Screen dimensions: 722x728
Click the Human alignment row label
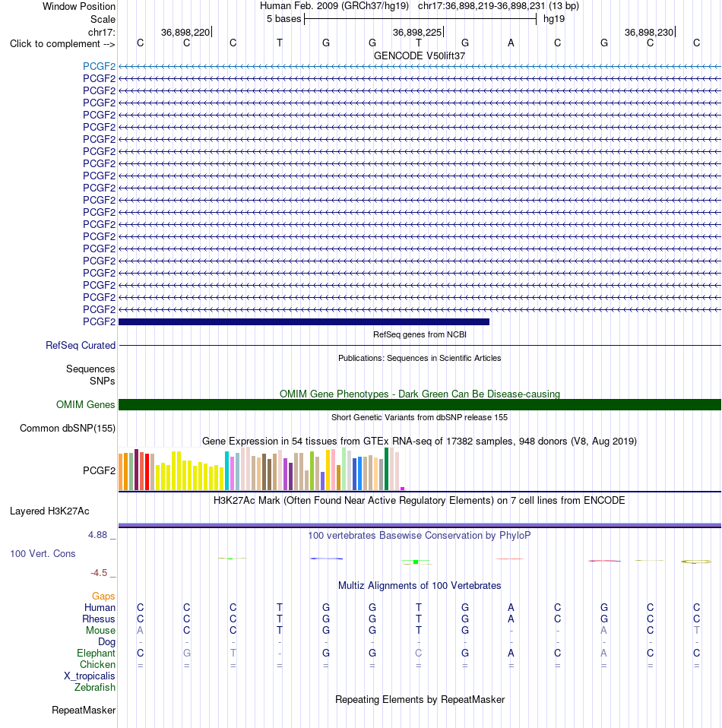pos(100,608)
